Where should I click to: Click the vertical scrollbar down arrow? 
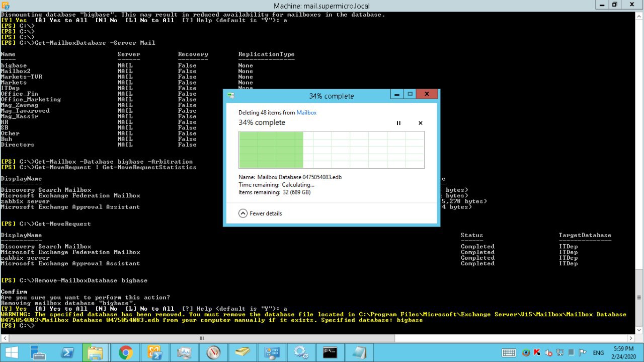pos(639,330)
